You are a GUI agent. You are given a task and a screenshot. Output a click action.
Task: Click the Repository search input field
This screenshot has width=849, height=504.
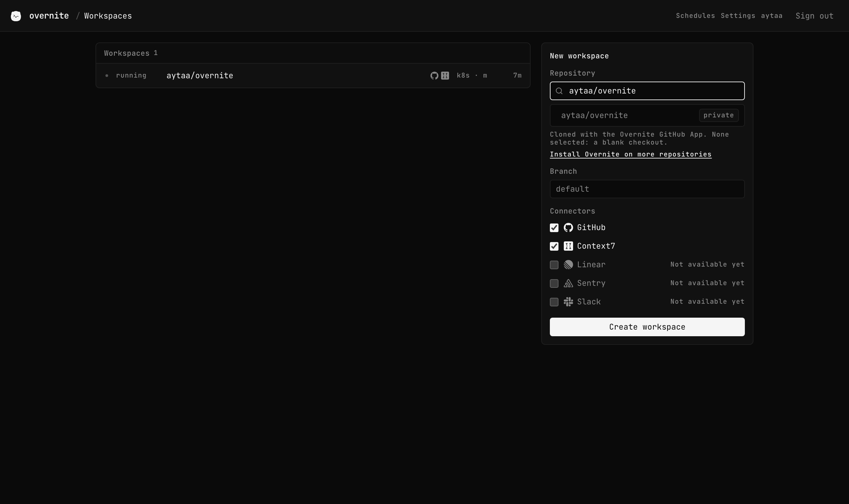click(647, 91)
